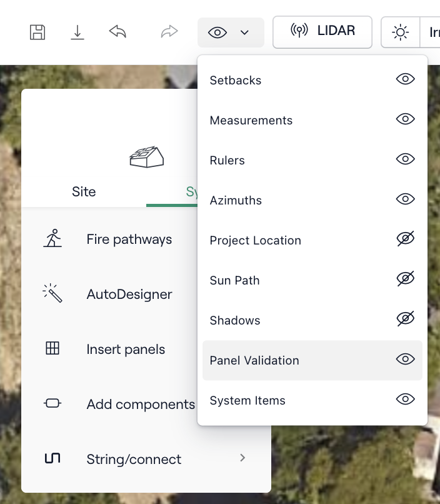Open Add components option
440x504 pixels.
click(x=140, y=404)
